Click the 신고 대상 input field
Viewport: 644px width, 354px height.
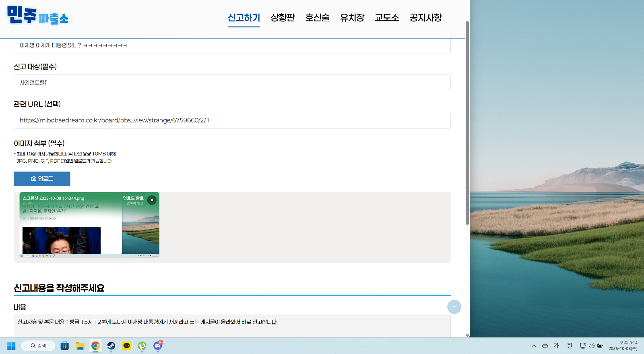point(232,83)
